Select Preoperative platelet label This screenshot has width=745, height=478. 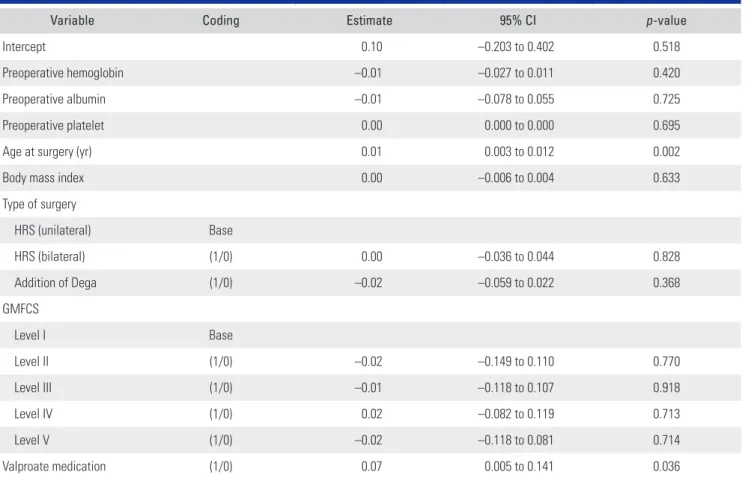53,125
